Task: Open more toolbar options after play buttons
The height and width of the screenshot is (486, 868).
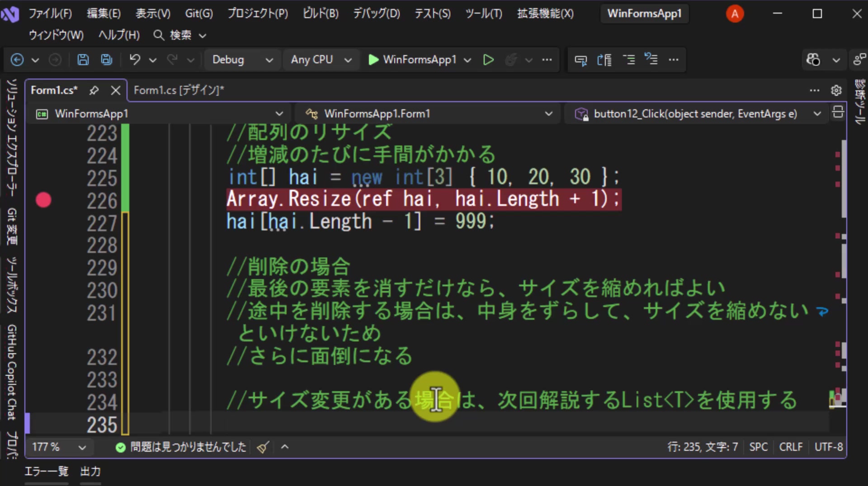Action: 547,60
